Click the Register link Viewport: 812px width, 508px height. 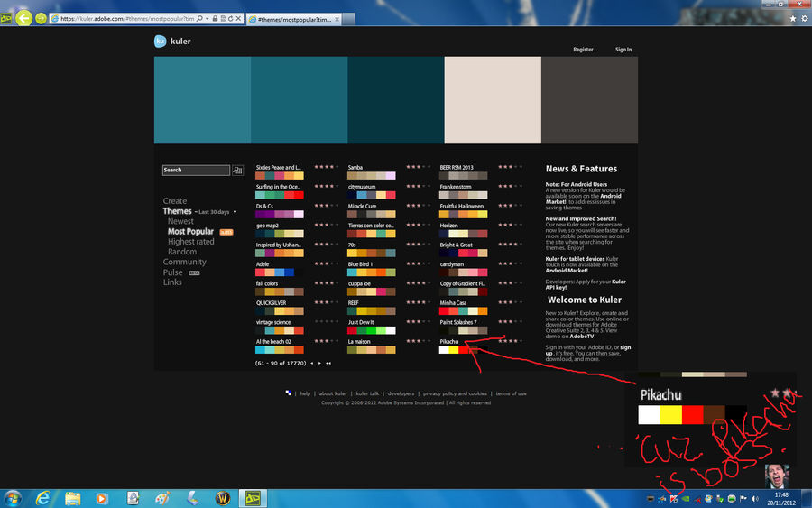(583, 50)
